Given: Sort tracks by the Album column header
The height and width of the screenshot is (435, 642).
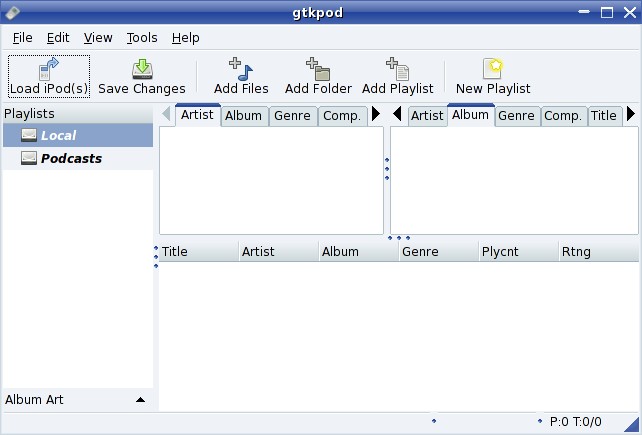Looking at the screenshot, I should (358, 251).
